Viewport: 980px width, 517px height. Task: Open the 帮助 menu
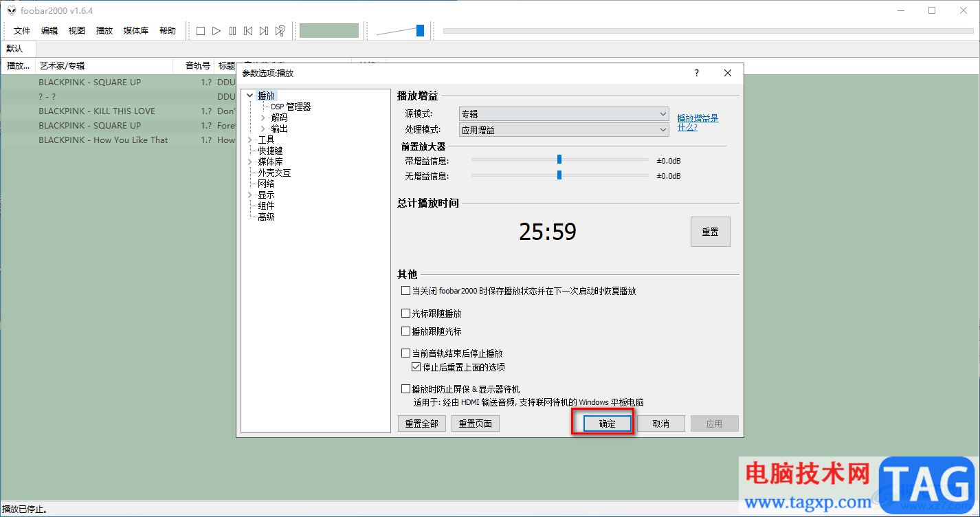168,31
